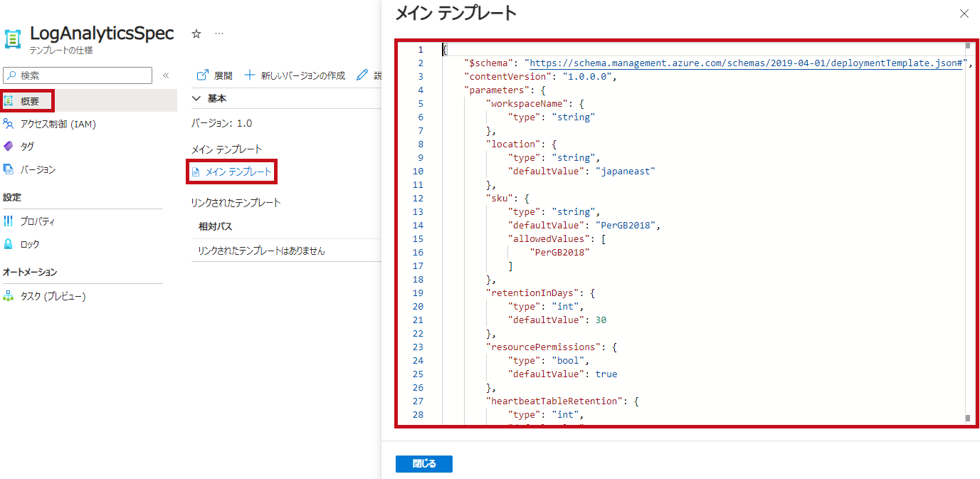
Task: Click the プロパティ bars icon
Action: [9, 221]
